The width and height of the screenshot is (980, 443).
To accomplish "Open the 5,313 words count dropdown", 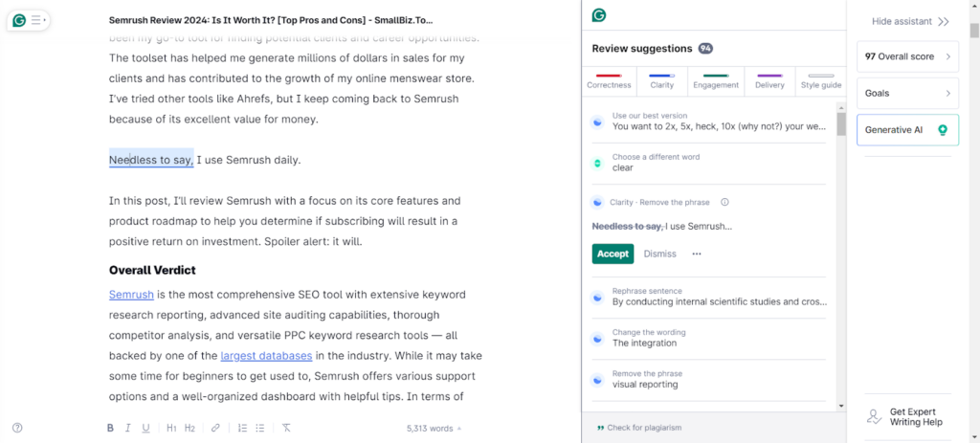I will coord(434,429).
